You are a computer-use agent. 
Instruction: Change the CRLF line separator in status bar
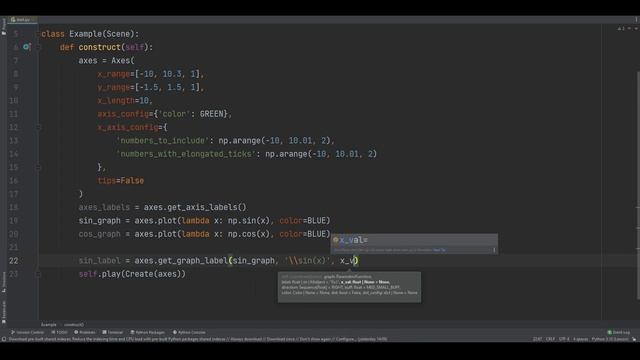coord(550,339)
